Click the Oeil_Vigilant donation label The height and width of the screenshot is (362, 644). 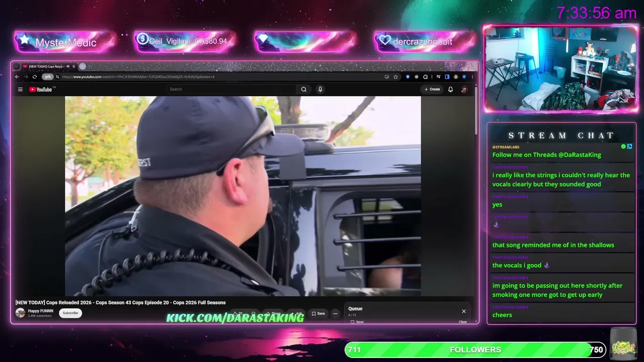[188, 41]
